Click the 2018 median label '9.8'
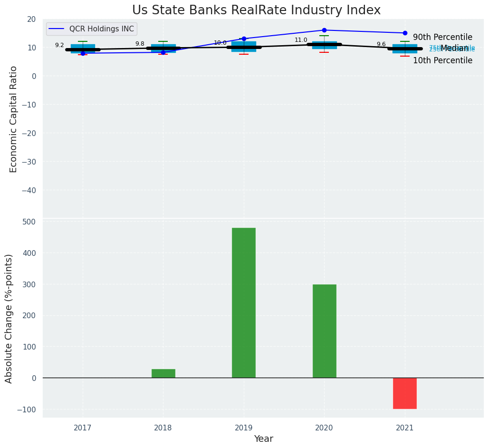This screenshot has height=448, width=489. point(140,44)
